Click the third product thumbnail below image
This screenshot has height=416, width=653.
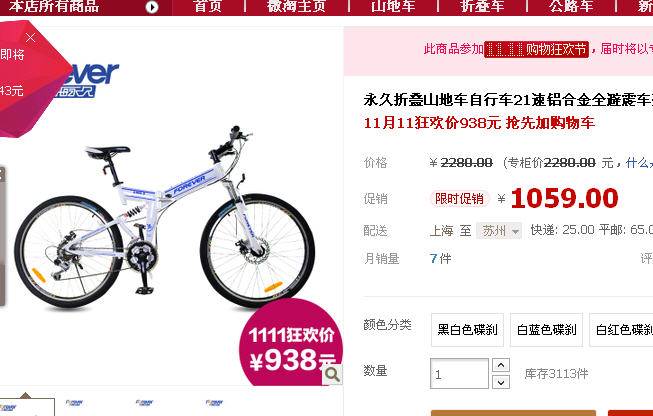click(144, 403)
